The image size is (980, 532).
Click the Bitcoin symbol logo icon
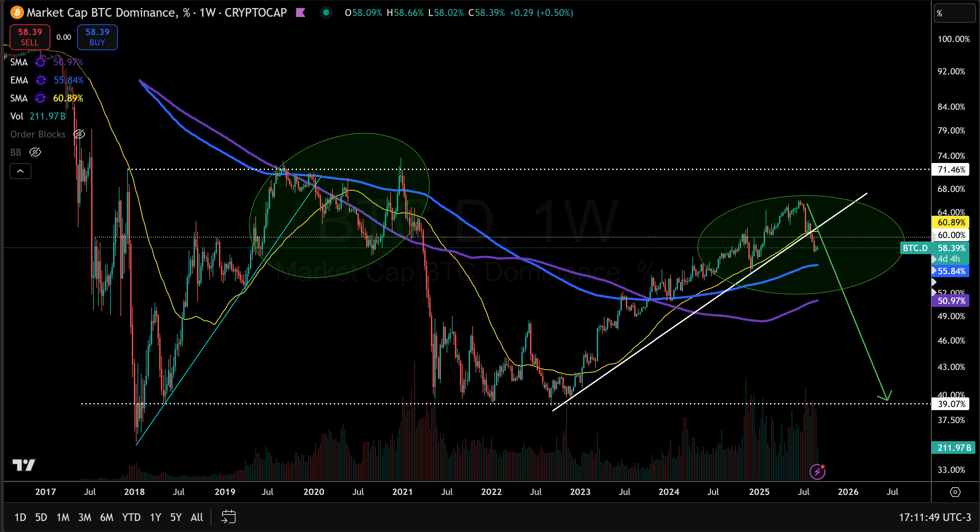17,13
